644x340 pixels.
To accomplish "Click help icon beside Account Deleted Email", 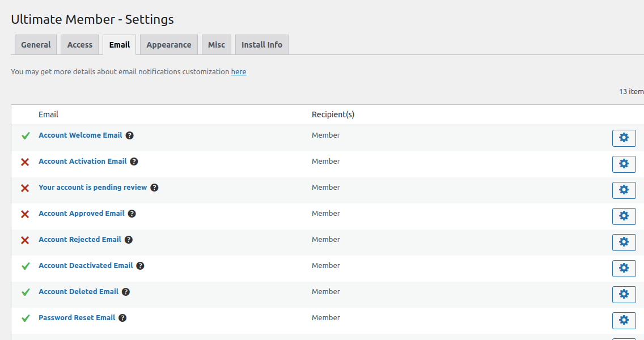I will (x=126, y=292).
